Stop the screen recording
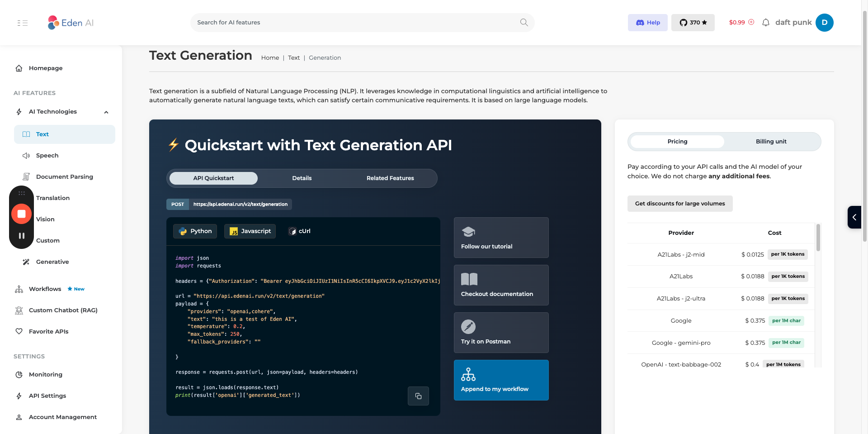The image size is (868, 434). (x=21, y=214)
